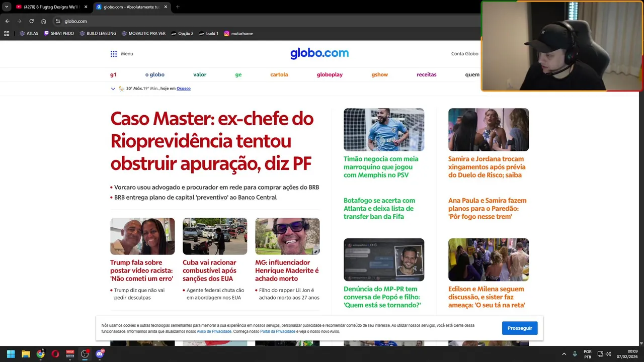Open the cartola section
Viewport: 644px width, 362px height.
tap(279, 74)
